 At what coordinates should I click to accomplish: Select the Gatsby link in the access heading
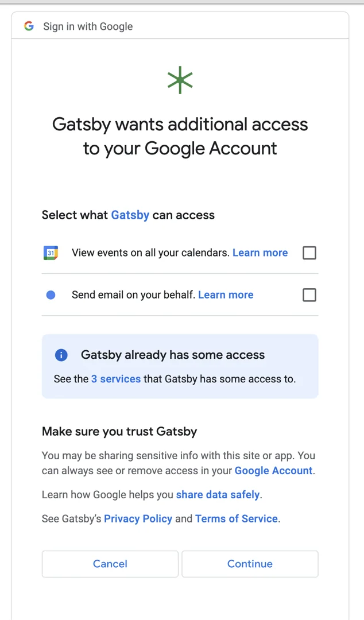(x=130, y=215)
